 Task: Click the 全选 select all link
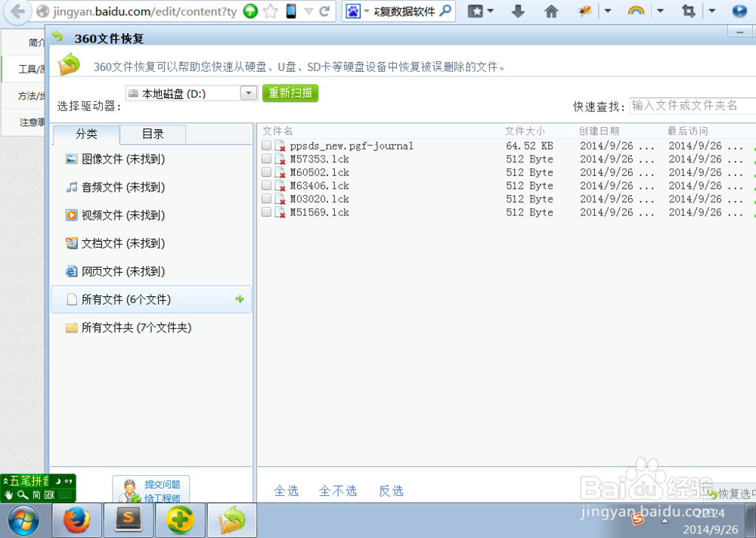point(287,490)
